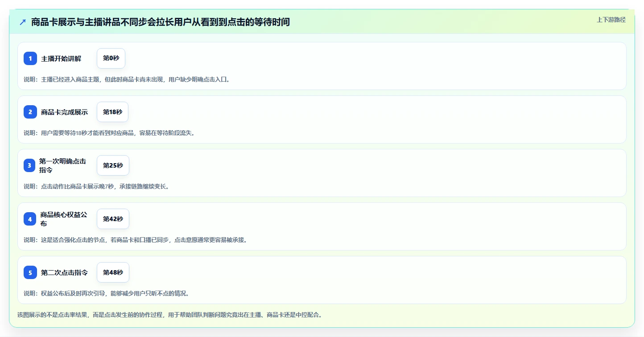644x337 pixels.
Task: Click the step label 主播开始讲解
Action: pos(61,58)
